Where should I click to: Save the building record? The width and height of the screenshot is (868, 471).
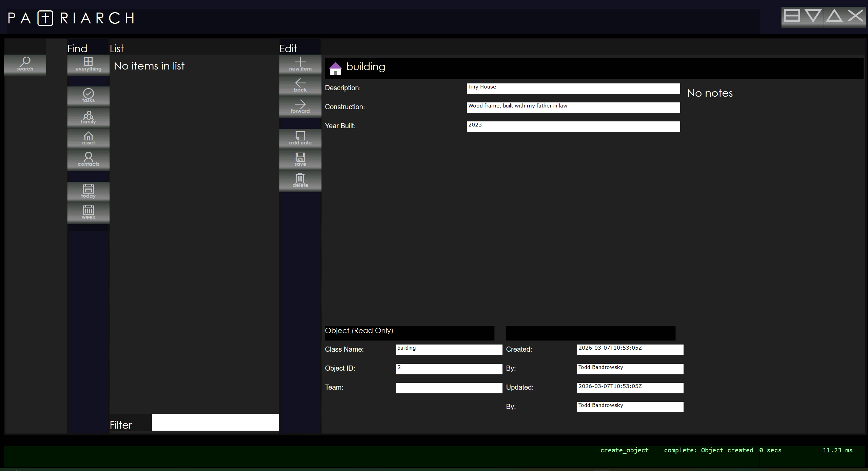pos(300,159)
